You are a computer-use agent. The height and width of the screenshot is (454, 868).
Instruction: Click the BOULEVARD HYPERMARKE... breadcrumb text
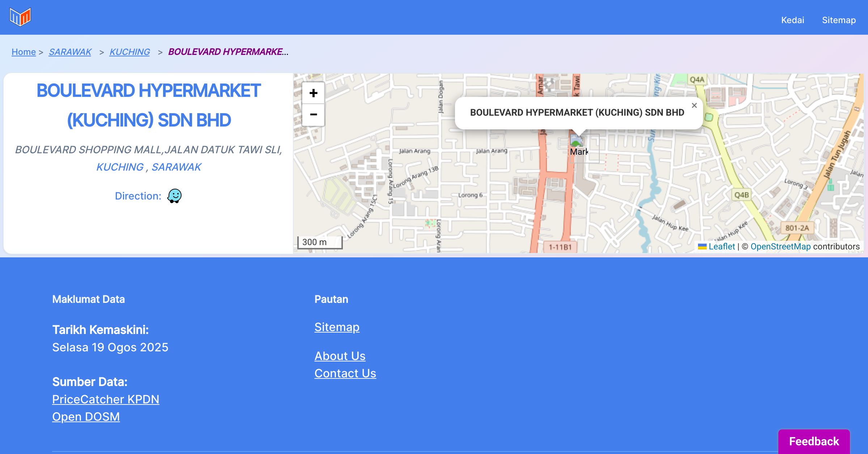[x=228, y=52]
